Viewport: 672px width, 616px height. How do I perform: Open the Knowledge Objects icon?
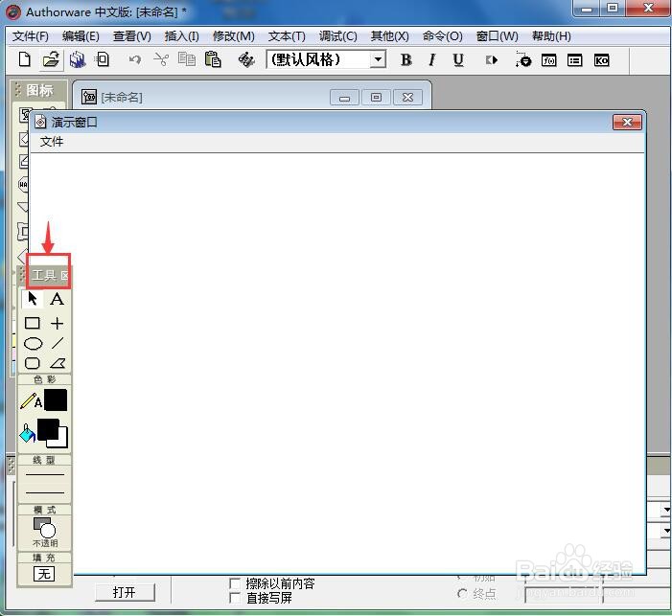(x=601, y=60)
